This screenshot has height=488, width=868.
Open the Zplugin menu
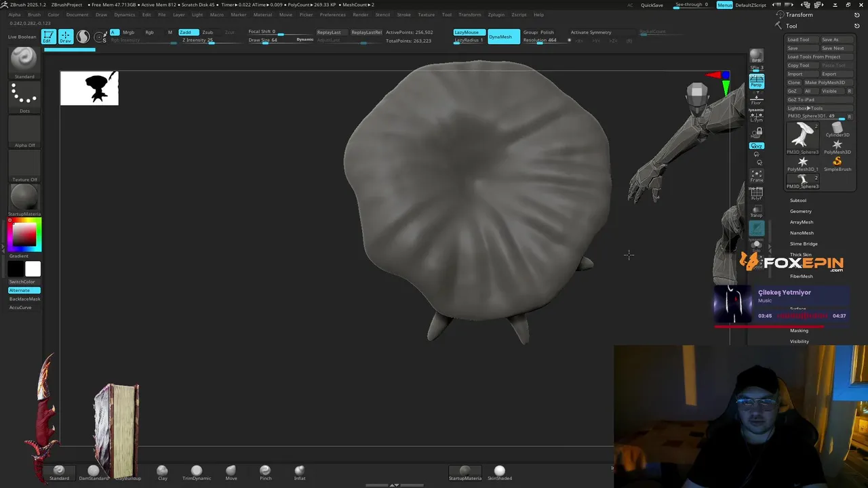pos(496,14)
